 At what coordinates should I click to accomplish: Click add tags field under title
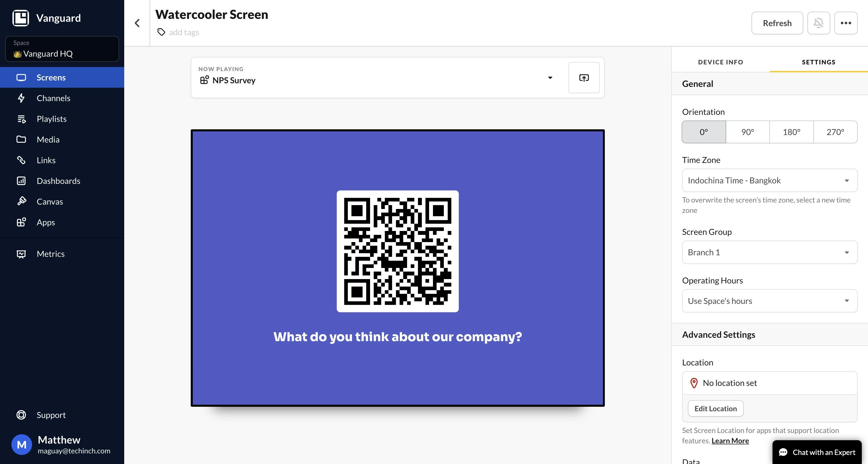click(184, 32)
